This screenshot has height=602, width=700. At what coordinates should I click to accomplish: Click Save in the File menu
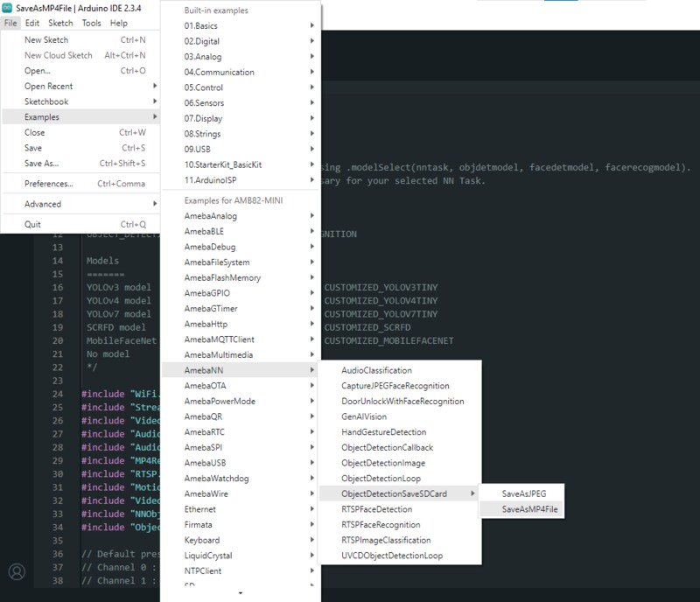[x=80, y=148]
